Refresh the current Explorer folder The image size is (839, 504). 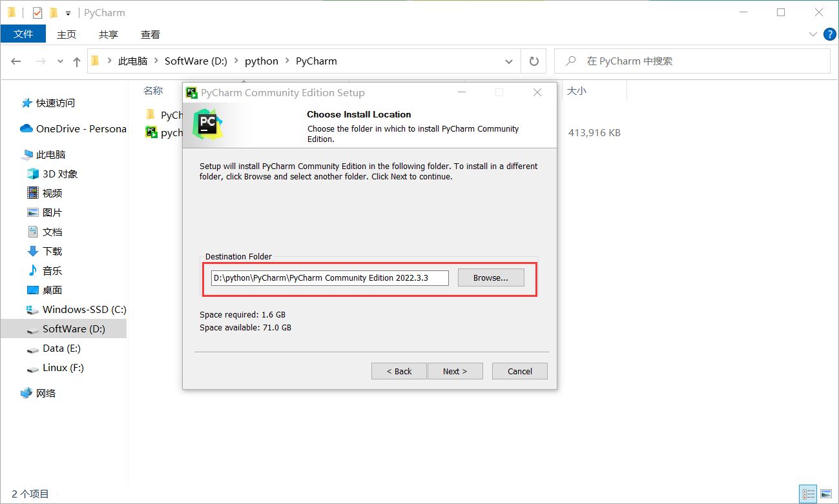pos(533,61)
